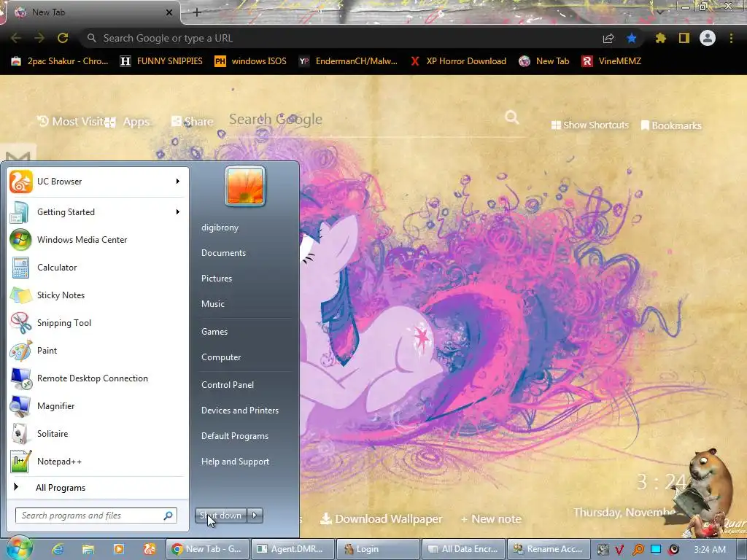This screenshot has height=560, width=747.
Task: Click the user account picture
Action: (245, 187)
